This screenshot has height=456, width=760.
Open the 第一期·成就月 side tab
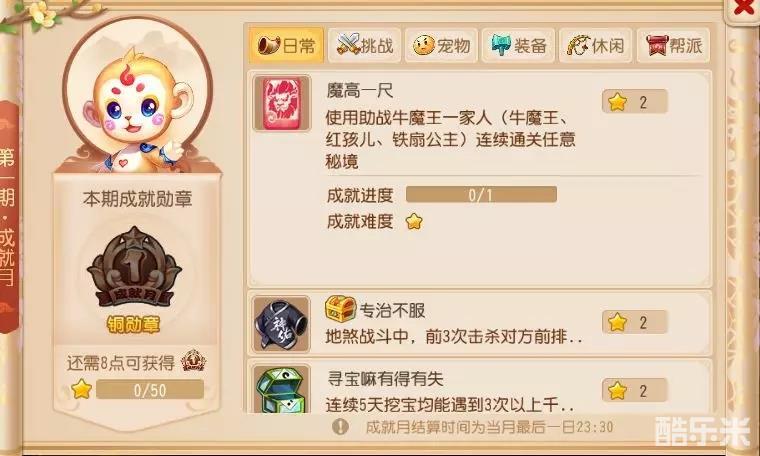9,217
